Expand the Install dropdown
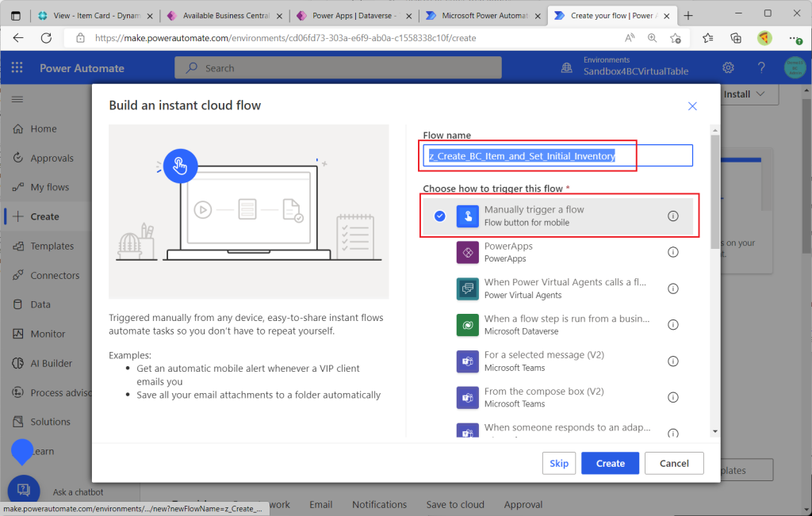The width and height of the screenshot is (812, 516). click(x=744, y=94)
